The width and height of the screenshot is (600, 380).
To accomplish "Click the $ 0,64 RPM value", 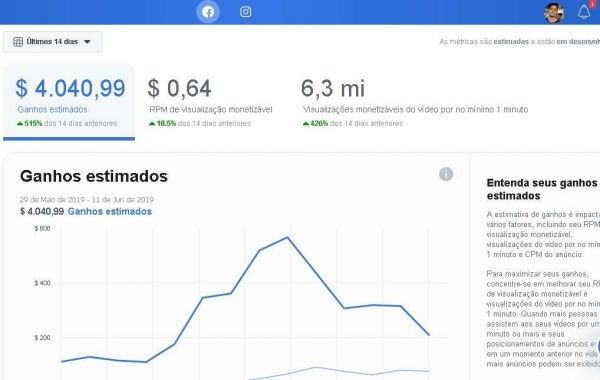I will [x=179, y=88].
